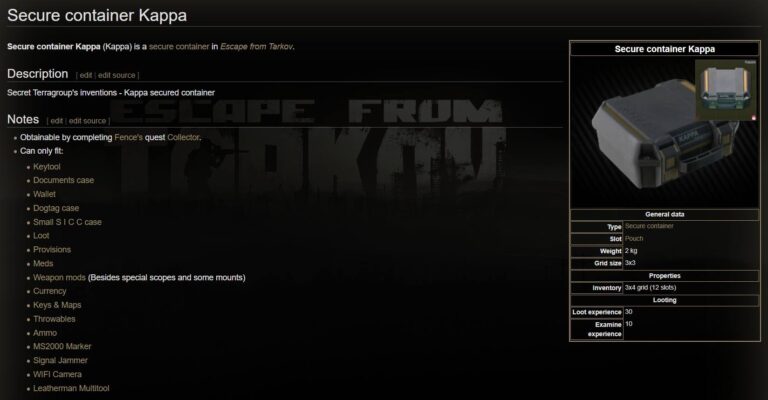Click the large Kappa container image
768x400 pixels.
pyautogui.click(x=664, y=132)
